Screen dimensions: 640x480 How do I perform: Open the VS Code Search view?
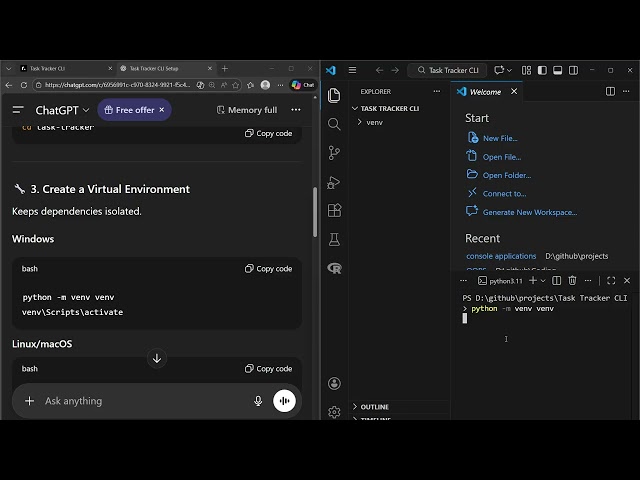point(334,124)
